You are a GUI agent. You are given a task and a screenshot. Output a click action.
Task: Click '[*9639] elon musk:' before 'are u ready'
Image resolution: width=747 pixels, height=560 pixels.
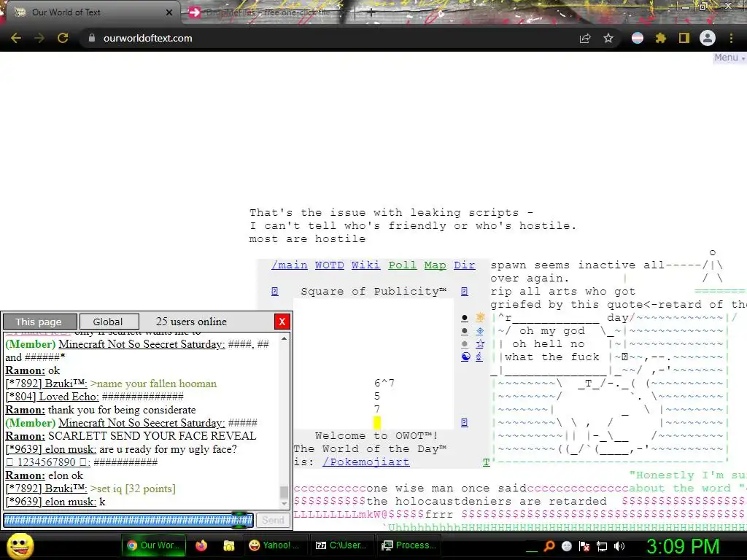coord(51,449)
